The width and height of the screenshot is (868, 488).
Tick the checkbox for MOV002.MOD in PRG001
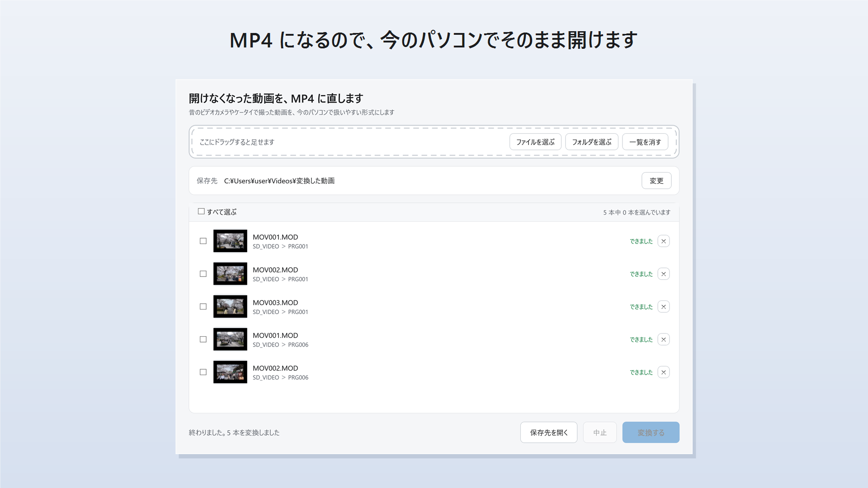[x=203, y=274]
